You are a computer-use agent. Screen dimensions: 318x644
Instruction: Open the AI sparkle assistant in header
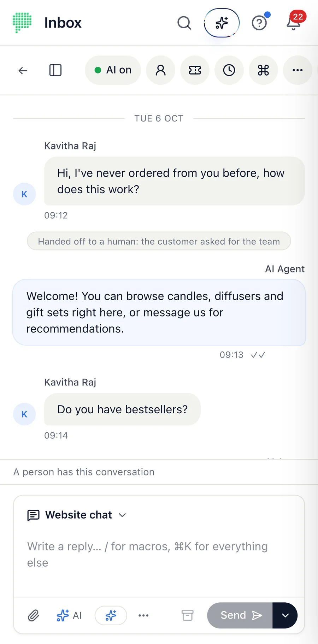pos(222,23)
